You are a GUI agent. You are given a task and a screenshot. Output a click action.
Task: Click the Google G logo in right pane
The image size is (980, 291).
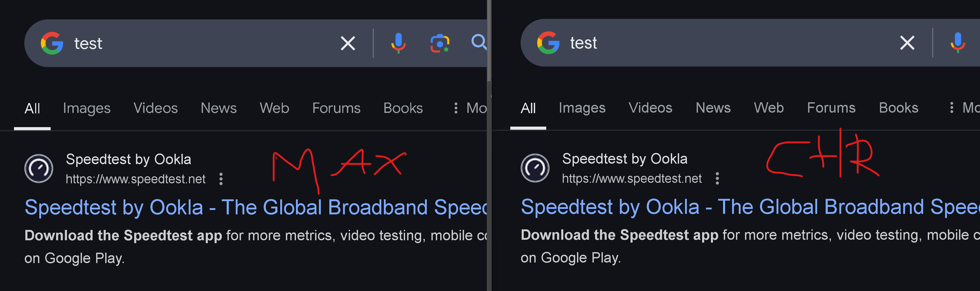[548, 43]
